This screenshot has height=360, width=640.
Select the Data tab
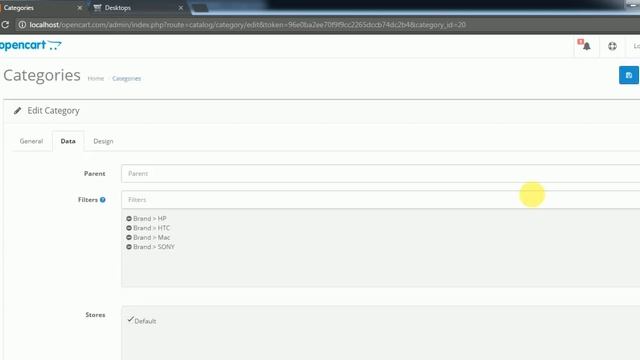68,141
